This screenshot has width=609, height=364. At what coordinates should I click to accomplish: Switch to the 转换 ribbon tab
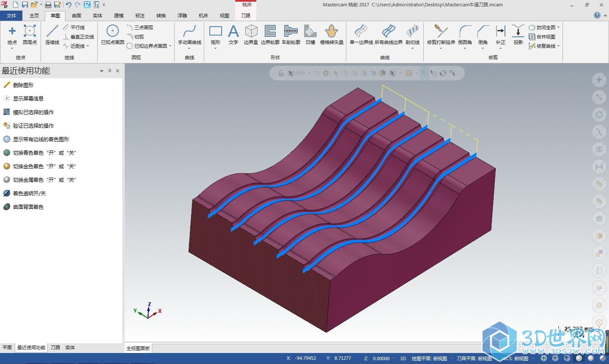[161, 16]
